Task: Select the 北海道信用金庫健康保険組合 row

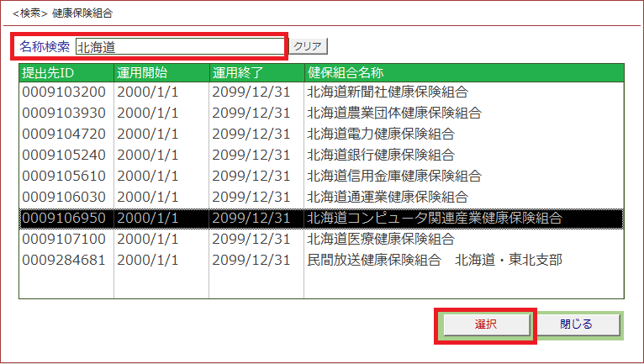Action: click(393, 176)
